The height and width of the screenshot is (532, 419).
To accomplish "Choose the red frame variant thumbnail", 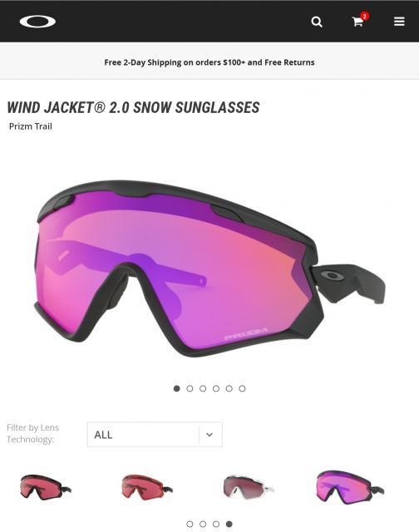I will coord(146,488).
